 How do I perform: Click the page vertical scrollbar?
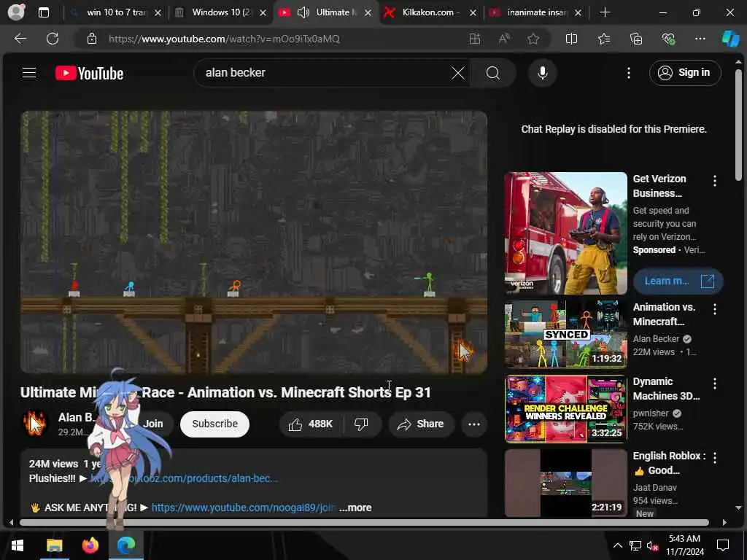[x=738, y=125]
